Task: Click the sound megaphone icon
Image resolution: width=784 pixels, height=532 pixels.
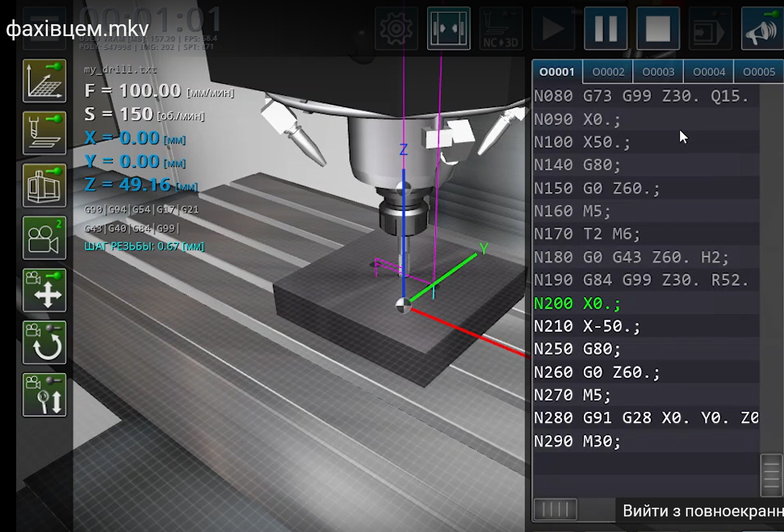Action: (762, 29)
